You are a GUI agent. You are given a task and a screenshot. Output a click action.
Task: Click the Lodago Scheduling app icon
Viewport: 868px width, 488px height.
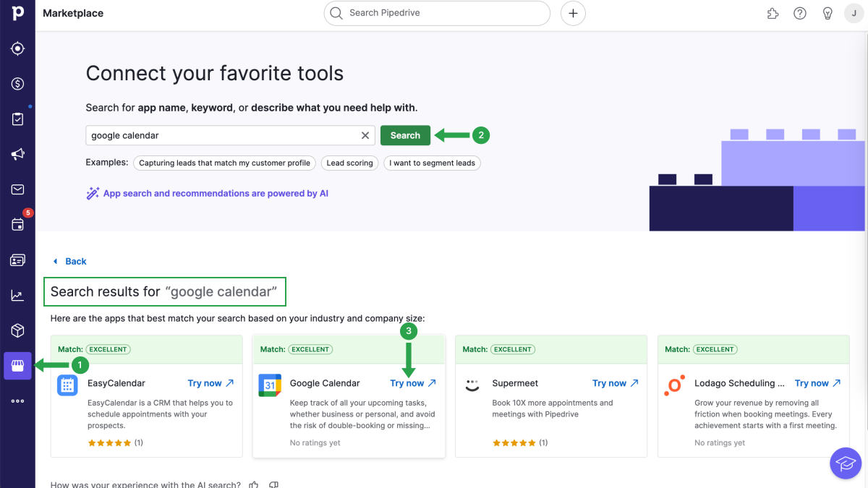pyautogui.click(x=675, y=385)
